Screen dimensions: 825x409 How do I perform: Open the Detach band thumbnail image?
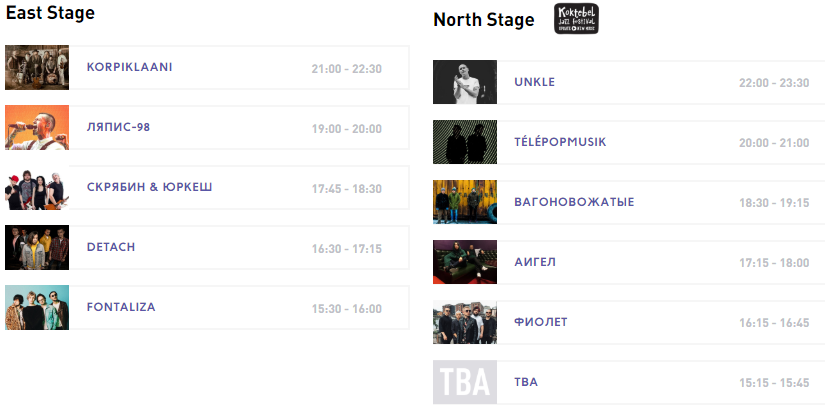coord(37,248)
